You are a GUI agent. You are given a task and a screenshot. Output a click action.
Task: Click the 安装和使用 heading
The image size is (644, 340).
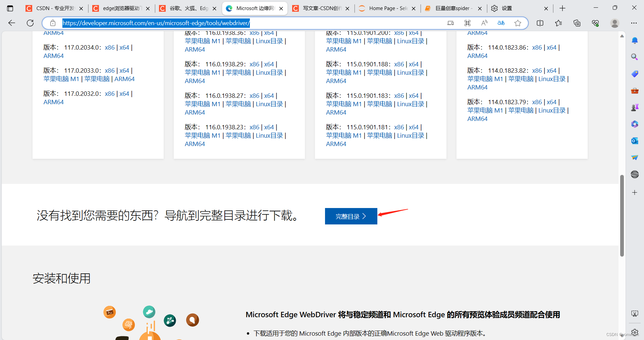[62, 278]
